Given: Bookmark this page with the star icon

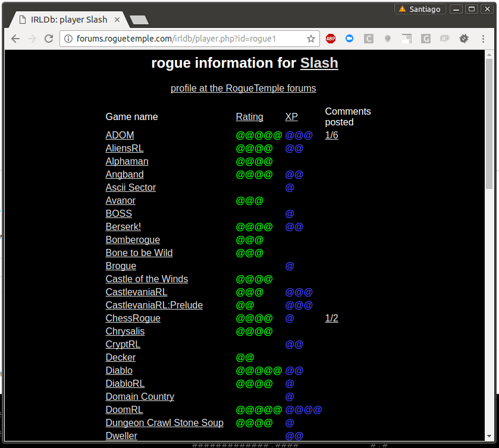Looking at the screenshot, I should coord(310,39).
